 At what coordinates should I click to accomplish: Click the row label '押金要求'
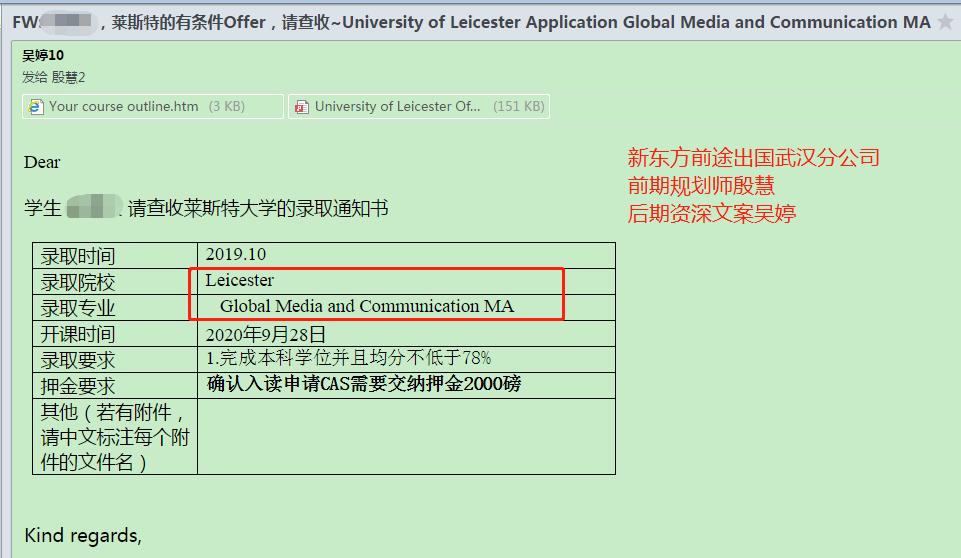[x=78, y=386]
